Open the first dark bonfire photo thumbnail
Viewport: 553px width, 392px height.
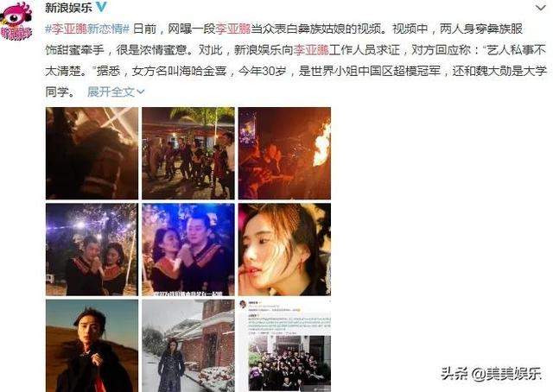coord(92,154)
